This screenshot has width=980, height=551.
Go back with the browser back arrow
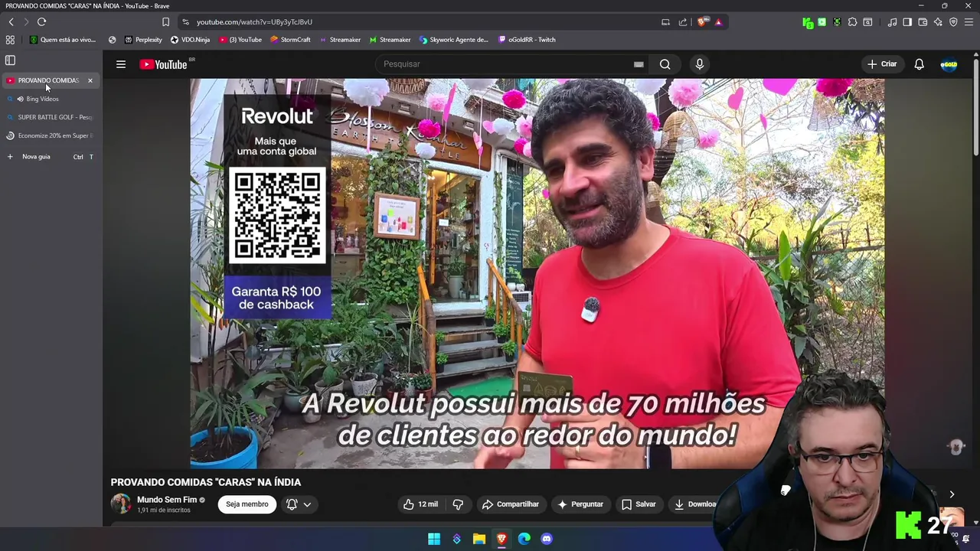(11, 22)
